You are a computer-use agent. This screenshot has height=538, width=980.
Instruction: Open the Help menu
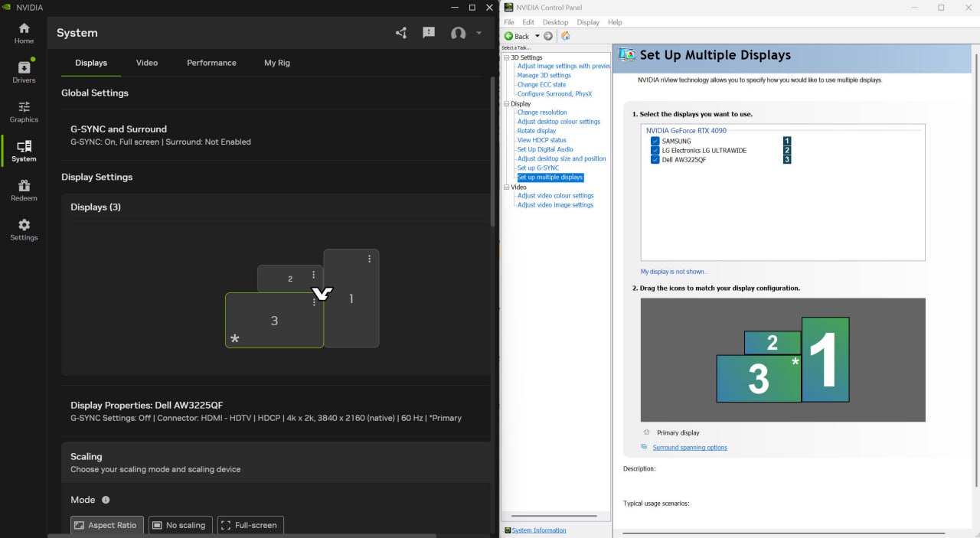click(x=615, y=22)
